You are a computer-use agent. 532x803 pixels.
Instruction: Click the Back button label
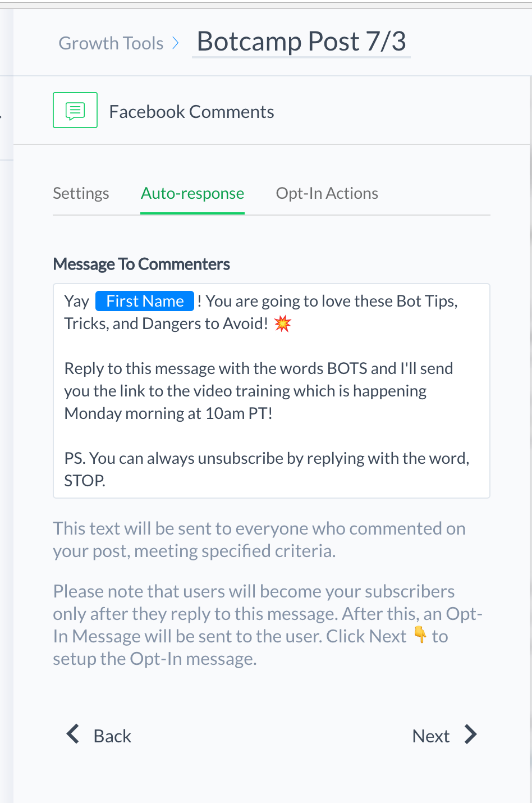click(x=112, y=736)
